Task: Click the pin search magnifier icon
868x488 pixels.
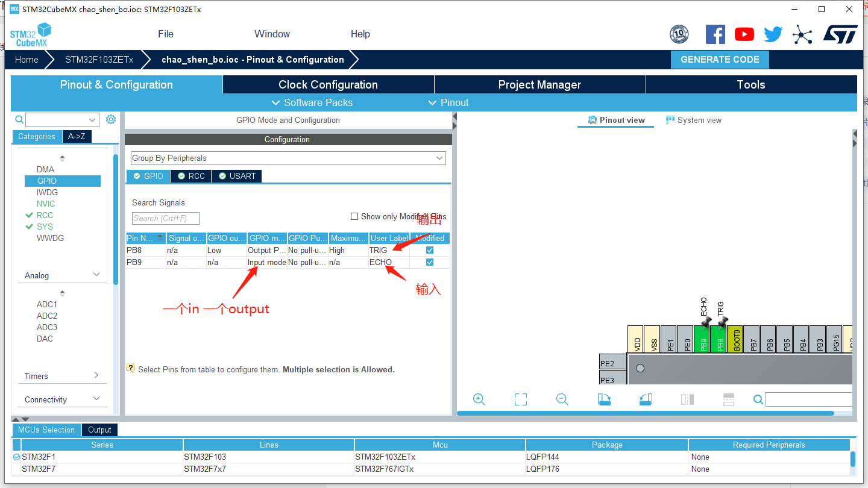Action: [758, 399]
